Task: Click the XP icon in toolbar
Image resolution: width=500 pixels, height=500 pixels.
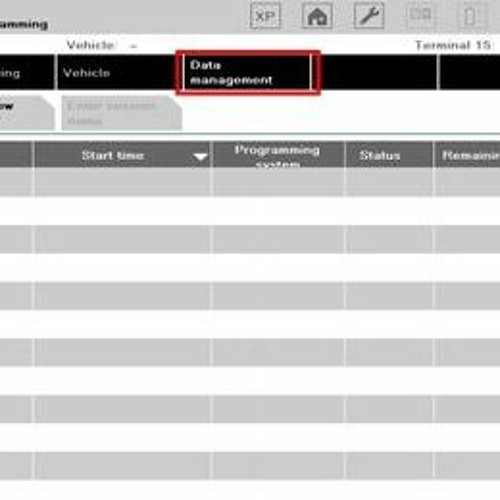Action: [x=265, y=16]
